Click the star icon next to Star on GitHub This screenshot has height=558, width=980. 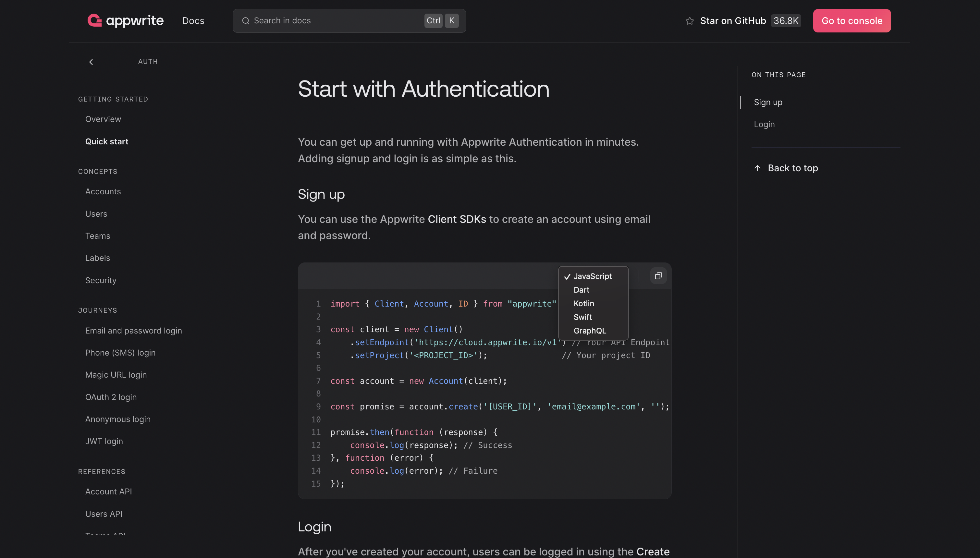(x=689, y=21)
